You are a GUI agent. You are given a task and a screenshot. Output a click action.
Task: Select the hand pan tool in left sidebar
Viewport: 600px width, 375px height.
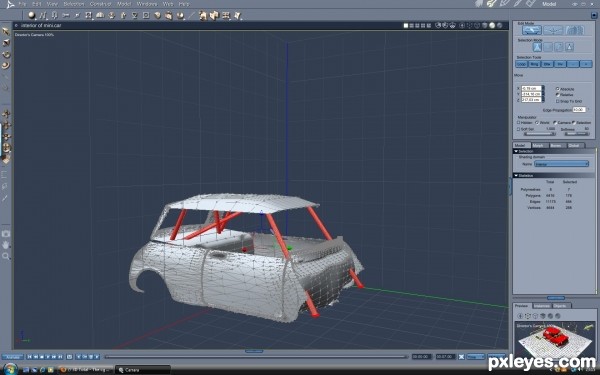(x=6, y=245)
